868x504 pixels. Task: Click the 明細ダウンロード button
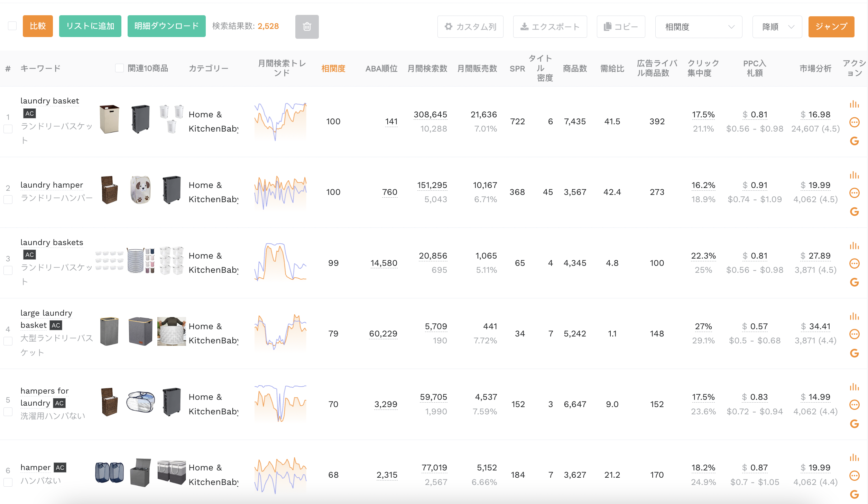pyautogui.click(x=166, y=26)
